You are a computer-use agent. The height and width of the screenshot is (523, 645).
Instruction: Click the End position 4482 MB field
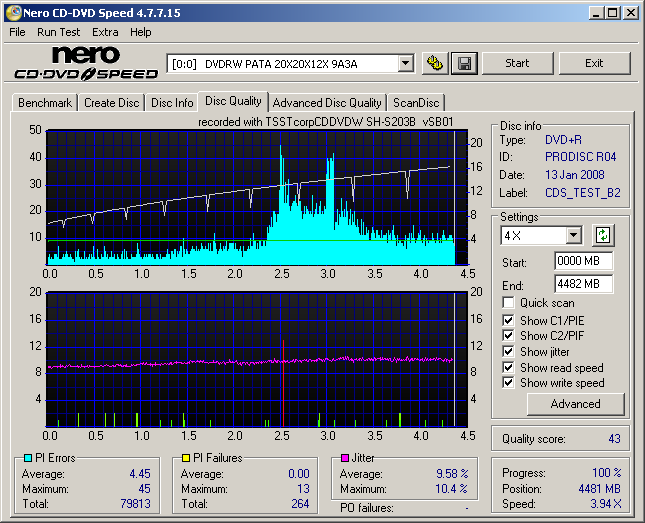[x=583, y=284]
